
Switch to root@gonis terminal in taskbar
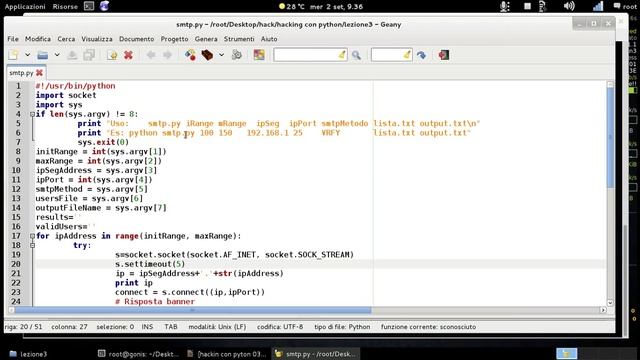click(138, 354)
